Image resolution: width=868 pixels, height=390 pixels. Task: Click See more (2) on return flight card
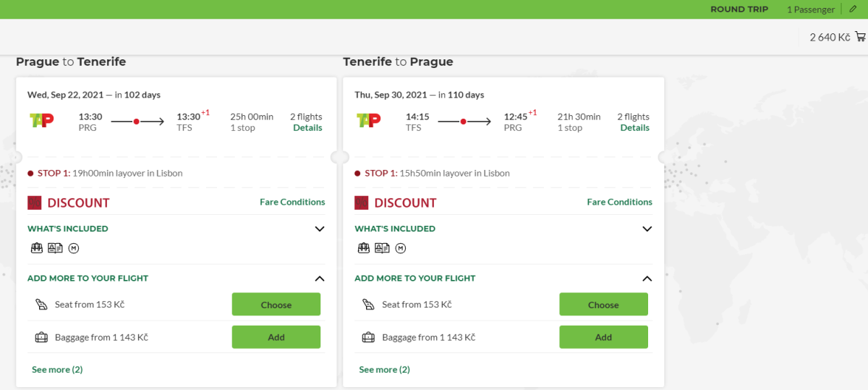[384, 370]
